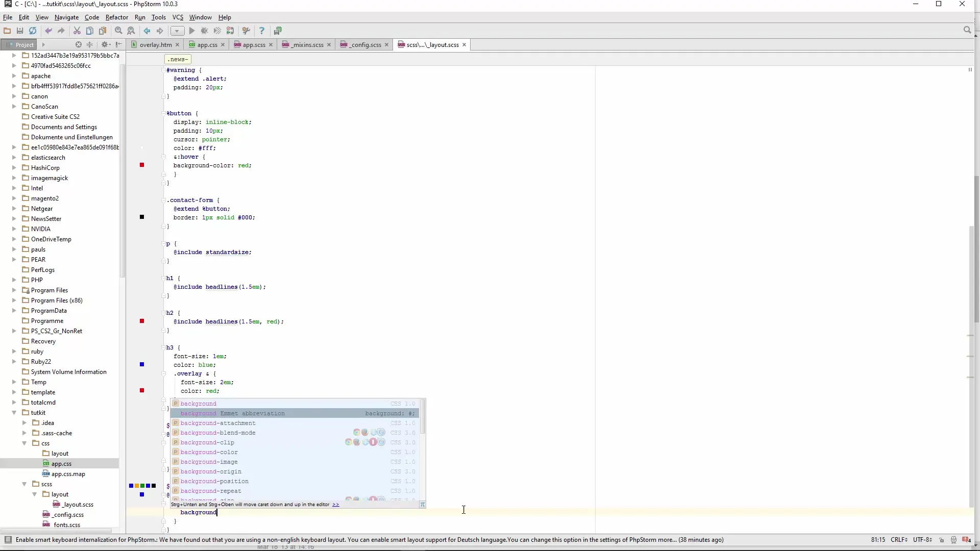Switch to the _config.scss tab
Screen dimensions: 980x551
(x=364, y=45)
